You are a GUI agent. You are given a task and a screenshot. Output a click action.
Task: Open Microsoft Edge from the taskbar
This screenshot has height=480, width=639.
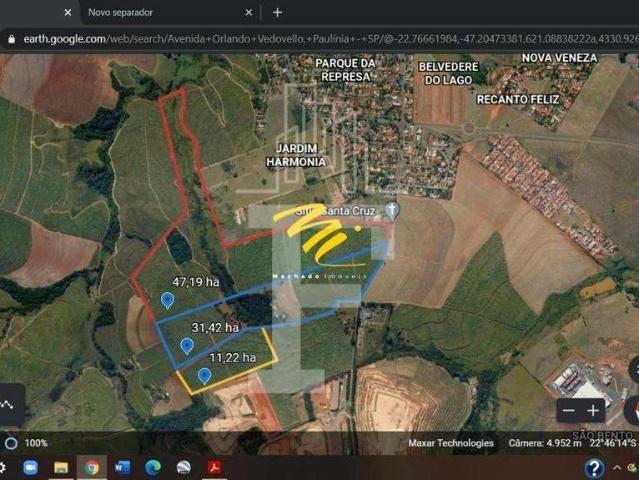152,467
